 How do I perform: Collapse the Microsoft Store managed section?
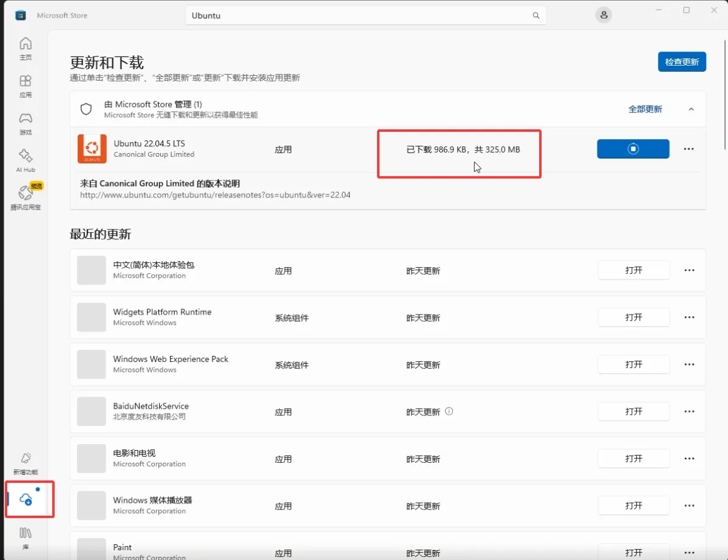691,109
